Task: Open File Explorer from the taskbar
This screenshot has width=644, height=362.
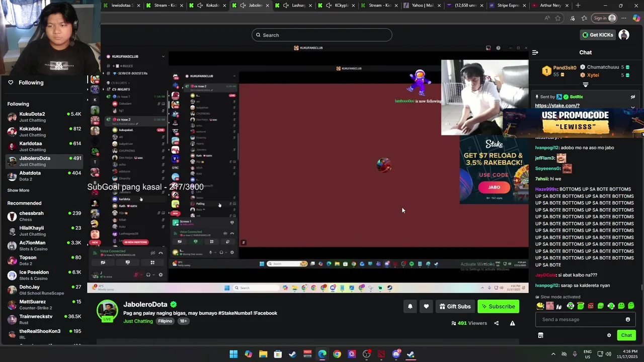Action: point(263,354)
